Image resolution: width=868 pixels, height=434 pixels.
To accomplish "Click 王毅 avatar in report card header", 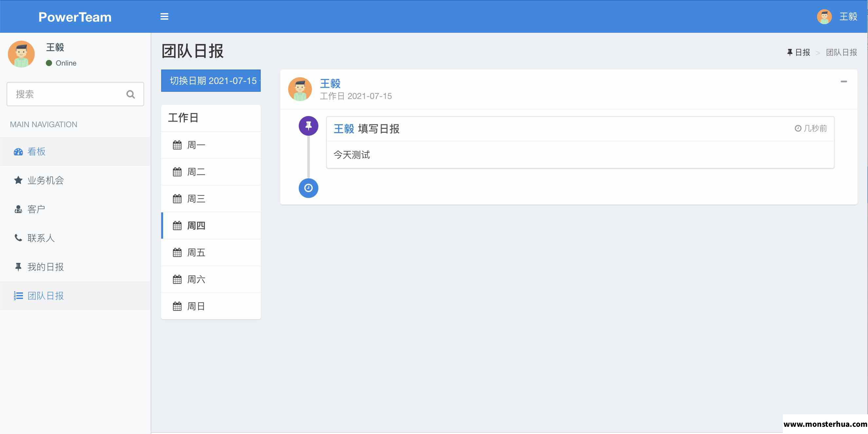I will [x=300, y=89].
